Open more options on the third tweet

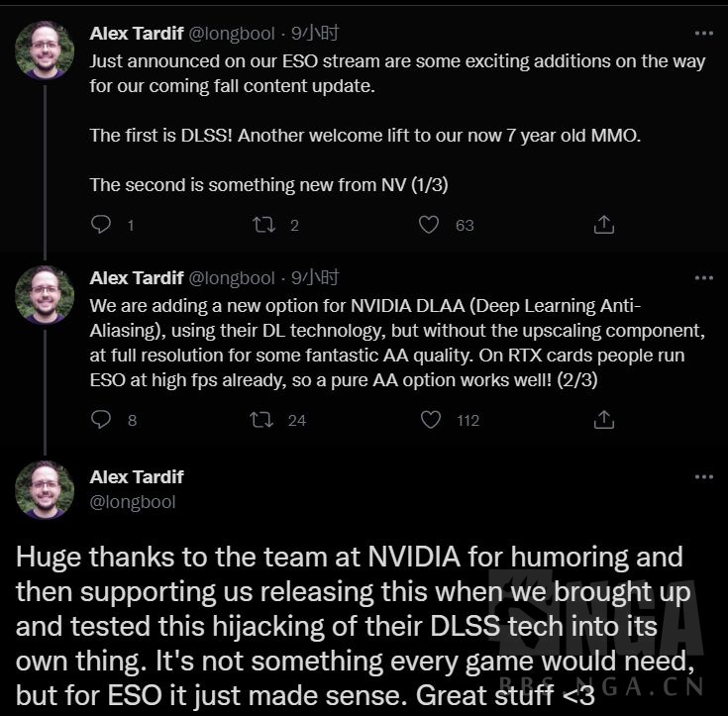[703, 477]
